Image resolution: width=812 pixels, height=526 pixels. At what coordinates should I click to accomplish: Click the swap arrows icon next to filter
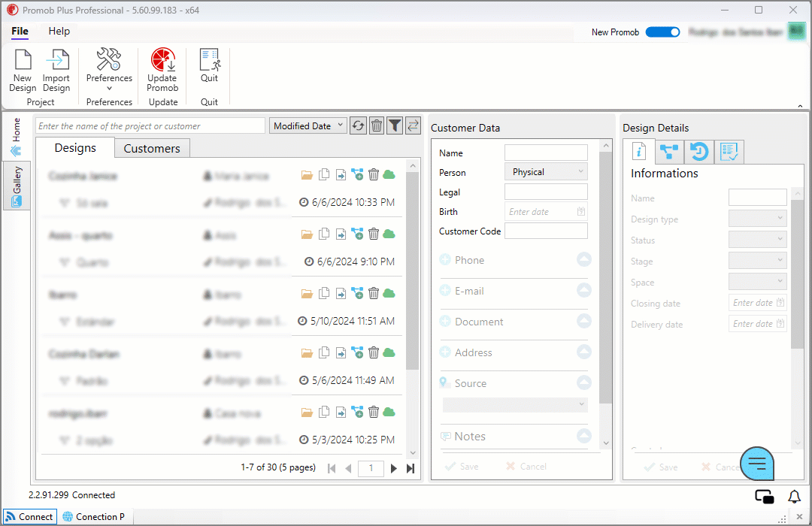tap(413, 125)
